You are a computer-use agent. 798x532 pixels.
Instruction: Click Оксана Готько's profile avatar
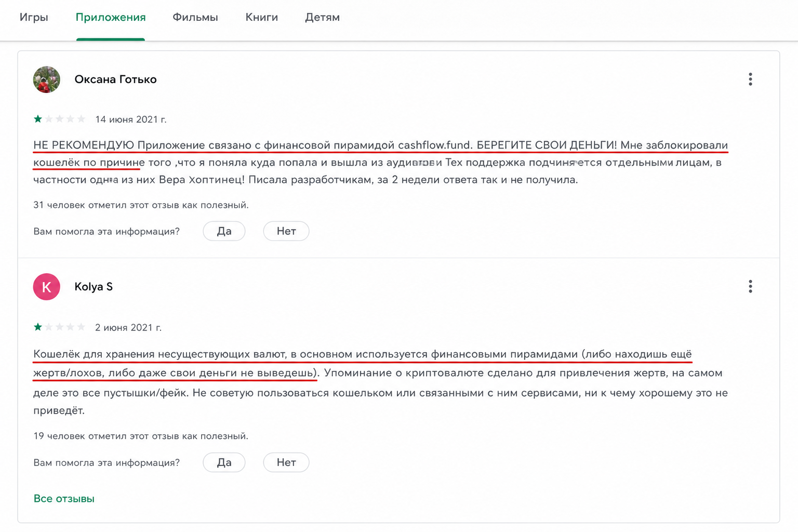pyautogui.click(x=47, y=79)
